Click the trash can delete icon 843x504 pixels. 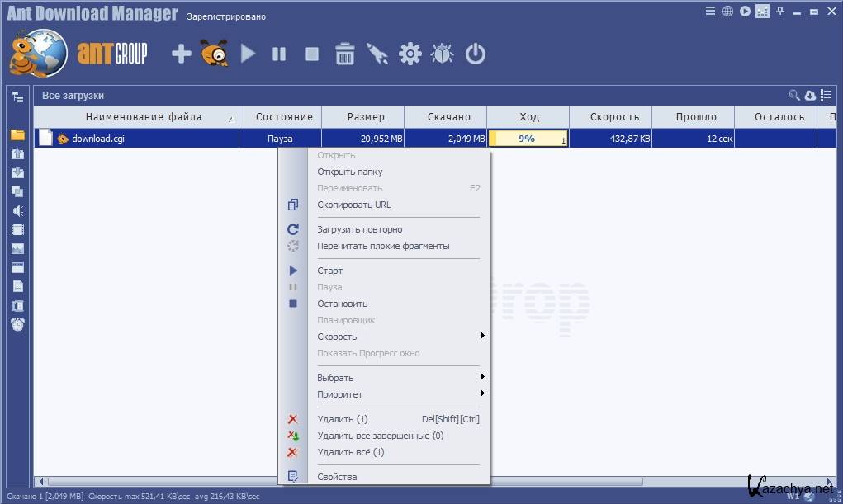pos(344,54)
